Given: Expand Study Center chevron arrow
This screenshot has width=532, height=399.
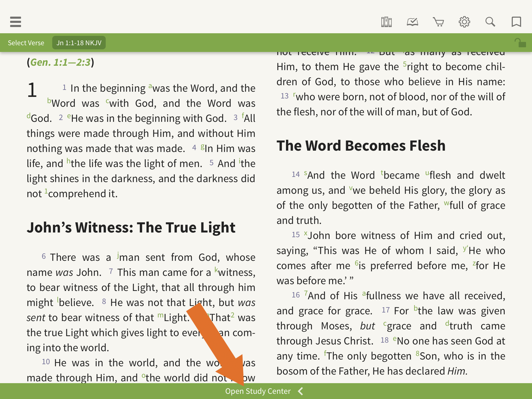Looking at the screenshot, I should point(301,391).
